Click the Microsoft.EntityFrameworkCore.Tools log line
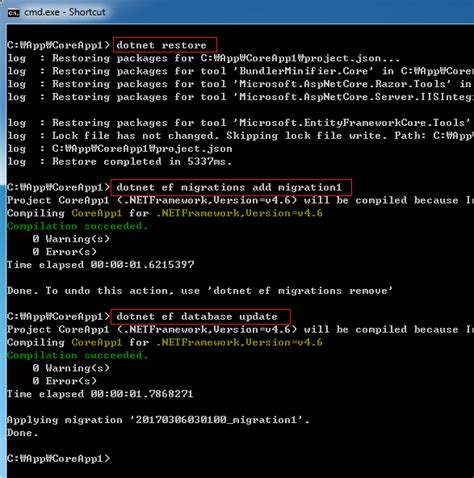Viewport: 474px width, 478px height. [x=240, y=123]
